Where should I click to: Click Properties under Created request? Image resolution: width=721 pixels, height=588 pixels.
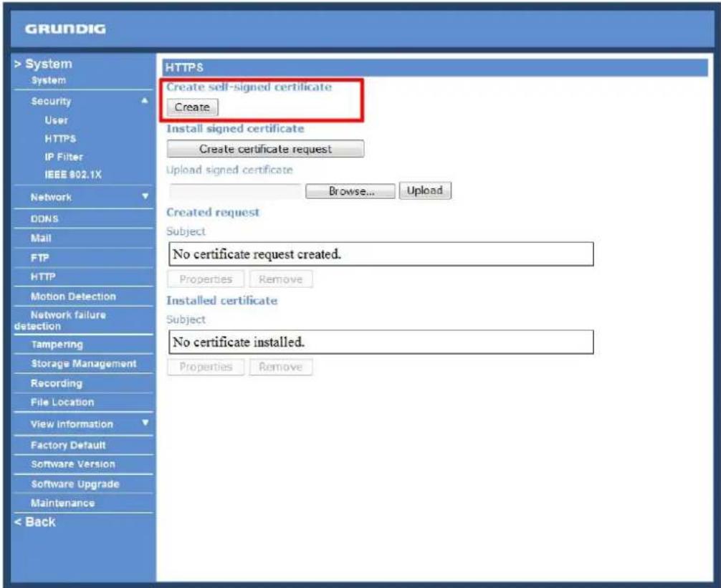(206, 279)
